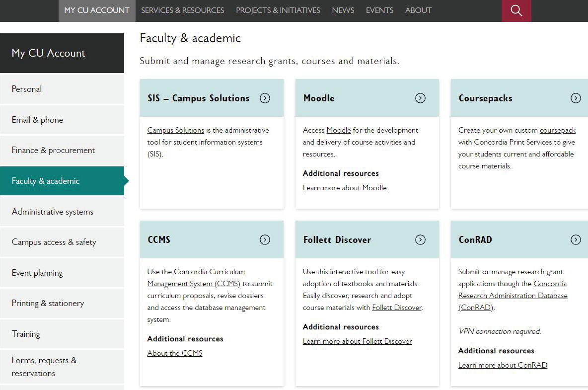Open Campus access & safety section
Viewport: 588px width, 390px height.
pos(54,242)
